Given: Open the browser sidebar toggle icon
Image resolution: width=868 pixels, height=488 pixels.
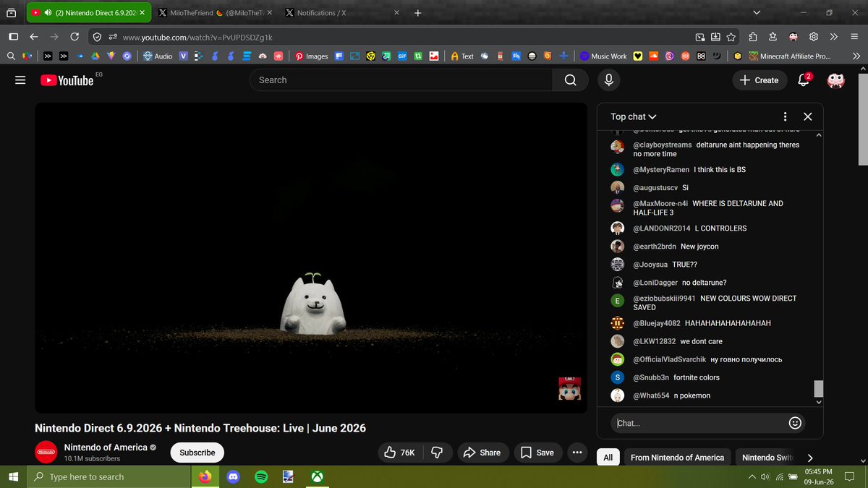Looking at the screenshot, I should pyautogui.click(x=13, y=37).
